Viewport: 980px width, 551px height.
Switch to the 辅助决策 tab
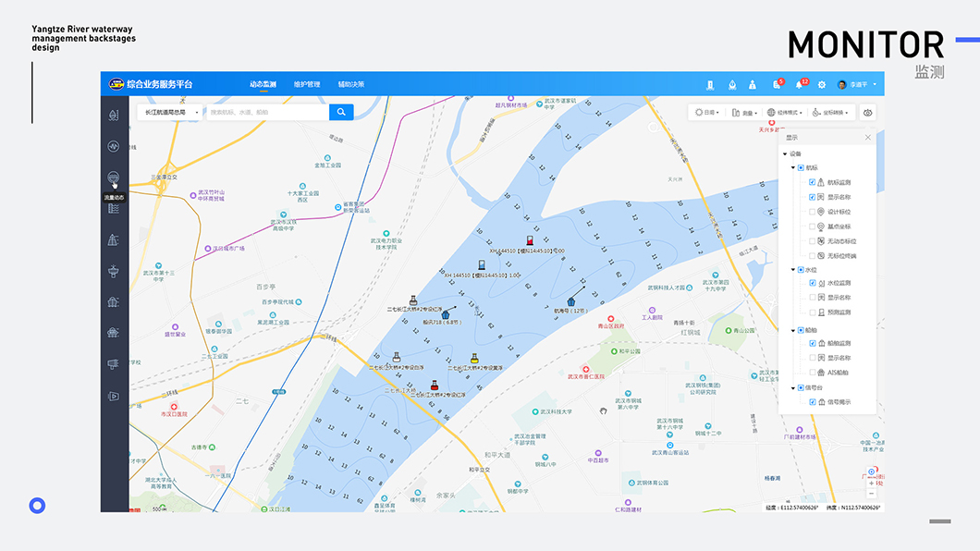click(x=351, y=84)
